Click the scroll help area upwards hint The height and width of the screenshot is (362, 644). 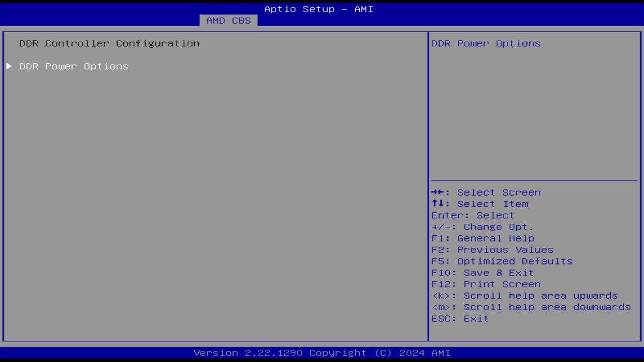click(525, 296)
